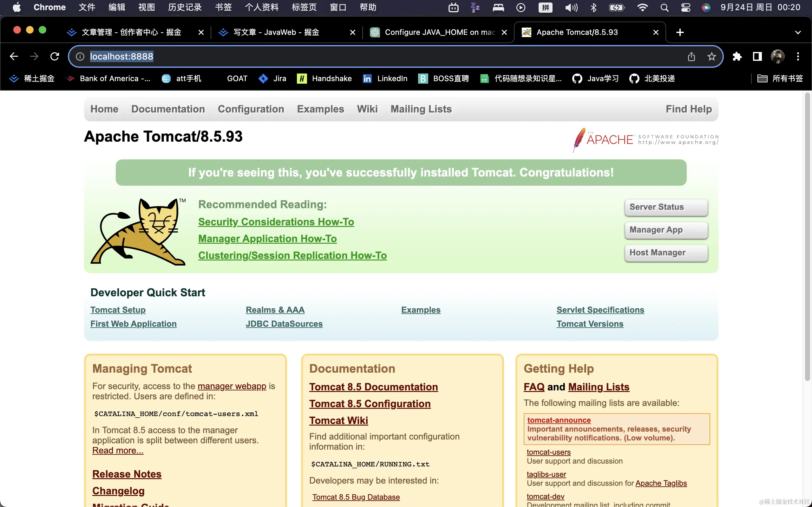The height and width of the screenshot is (507, 812).
Task: Click the Server Status button
Action: [x=666, y=207]
